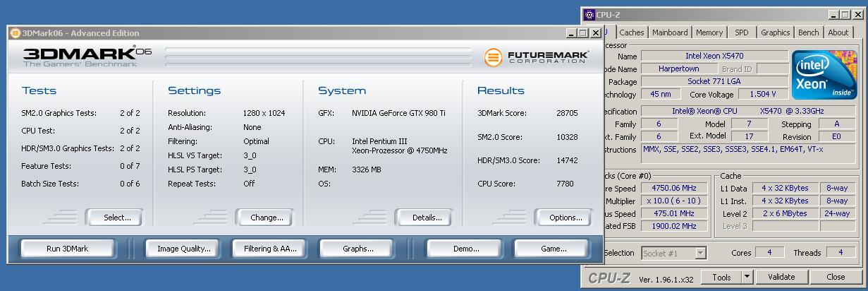Click the Intel Xeon inside badge in CPU-Z
This screenshot has width=868, height=291.
823,76
